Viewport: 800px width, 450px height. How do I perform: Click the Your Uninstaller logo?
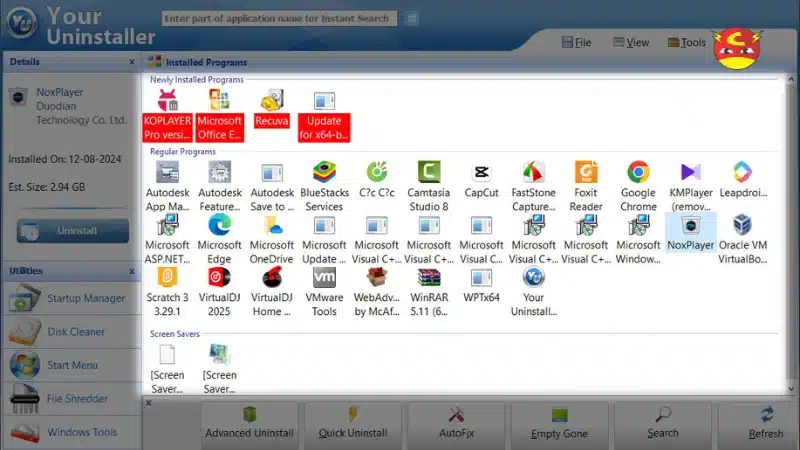(21, 22)
